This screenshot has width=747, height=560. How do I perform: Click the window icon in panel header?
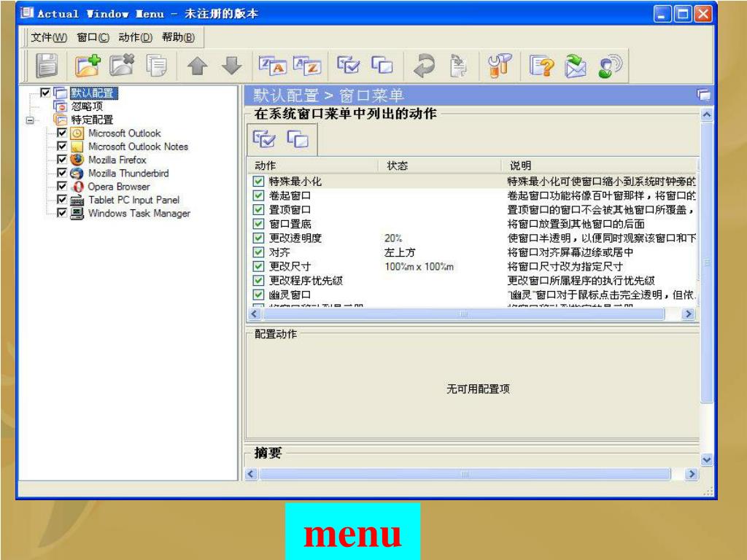coord(703,95)
